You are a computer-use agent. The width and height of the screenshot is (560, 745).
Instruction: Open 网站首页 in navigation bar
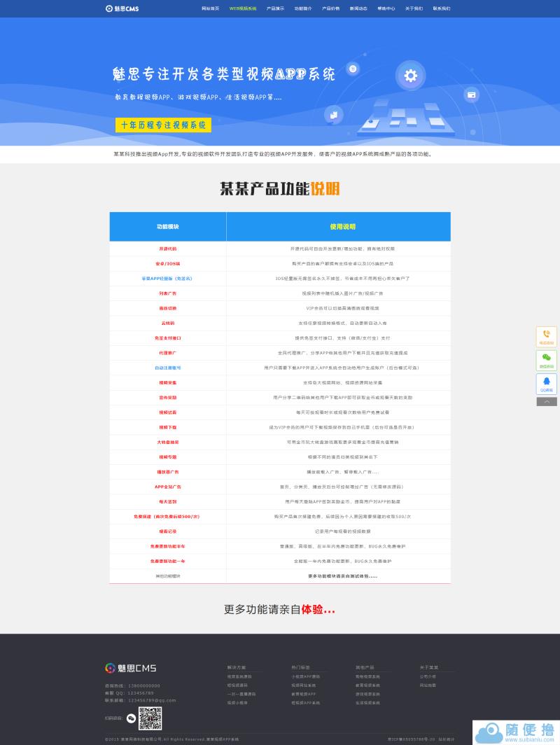click(210, 8)
